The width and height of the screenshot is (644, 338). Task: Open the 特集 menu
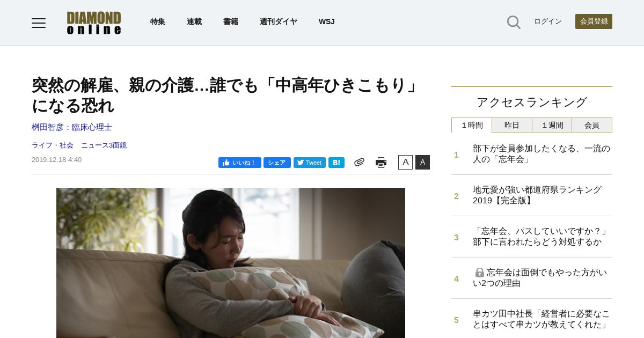pos(158,21)
